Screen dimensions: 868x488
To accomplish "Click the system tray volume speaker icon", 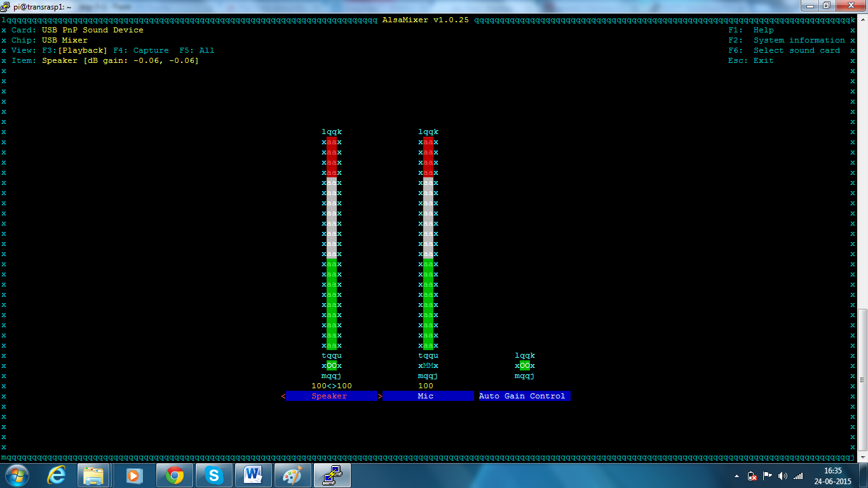I will 782,476.
